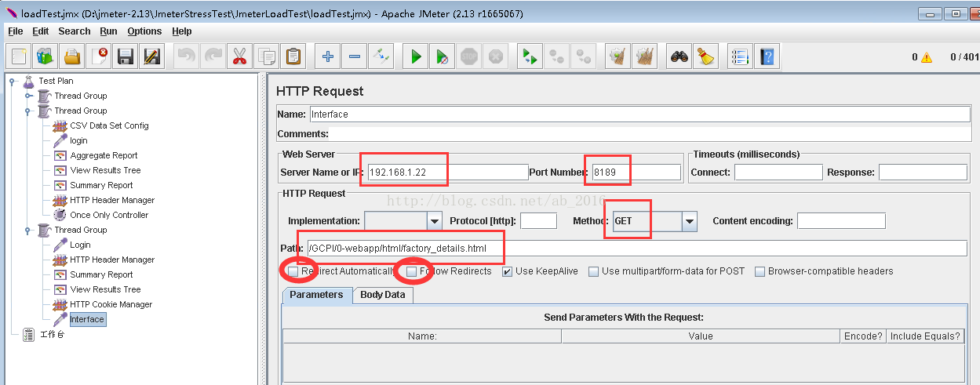Select Once Only Controller node
The image size is (980, 385).
point(109,215)
